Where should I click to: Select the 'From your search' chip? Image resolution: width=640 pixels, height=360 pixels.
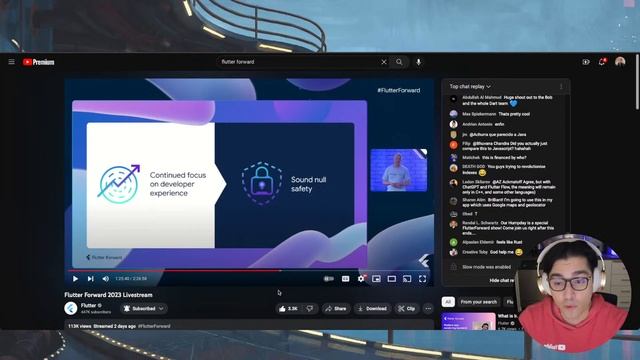click(x=478, y=302)
